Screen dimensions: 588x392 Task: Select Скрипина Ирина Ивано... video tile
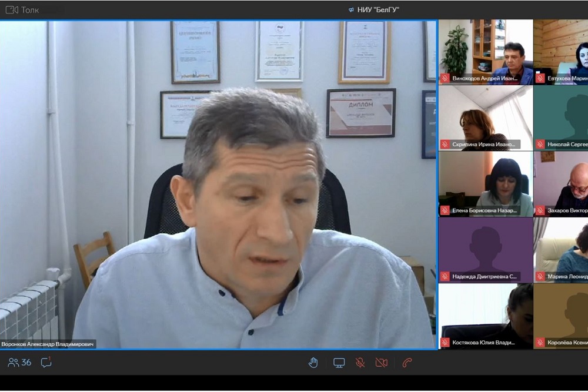(486, 118)
